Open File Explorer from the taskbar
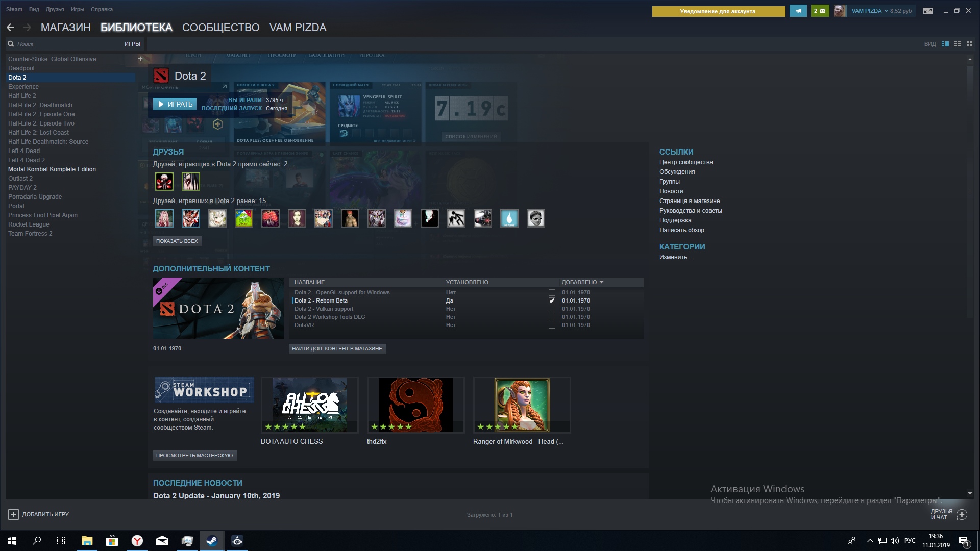 [87, 541]
